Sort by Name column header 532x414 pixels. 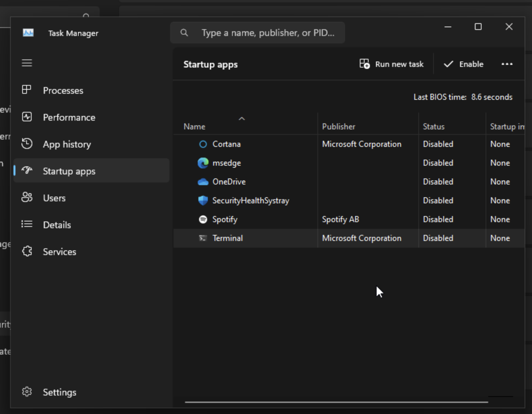[245, 124]
